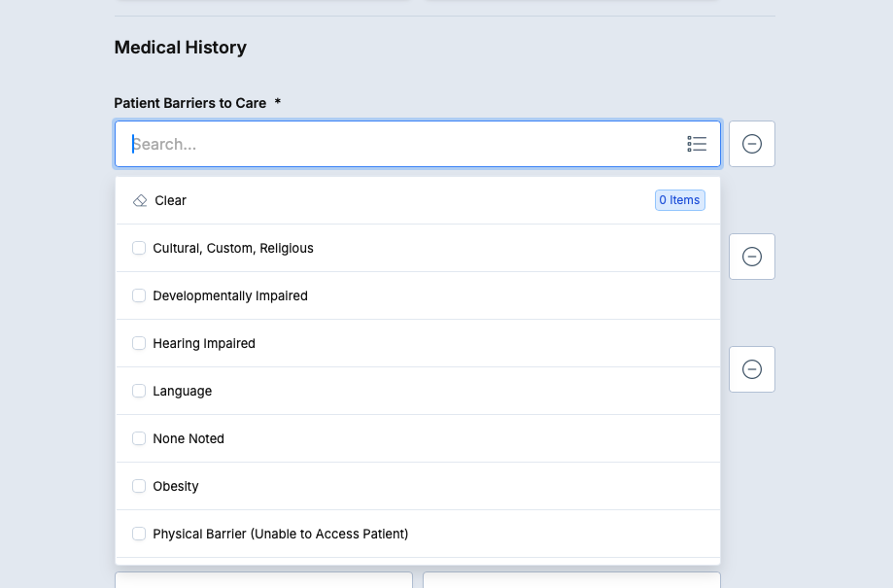The height and width of the screenshot is (588, 893).
Task: Toggle the Language checkbox
Action: point(139,391)
